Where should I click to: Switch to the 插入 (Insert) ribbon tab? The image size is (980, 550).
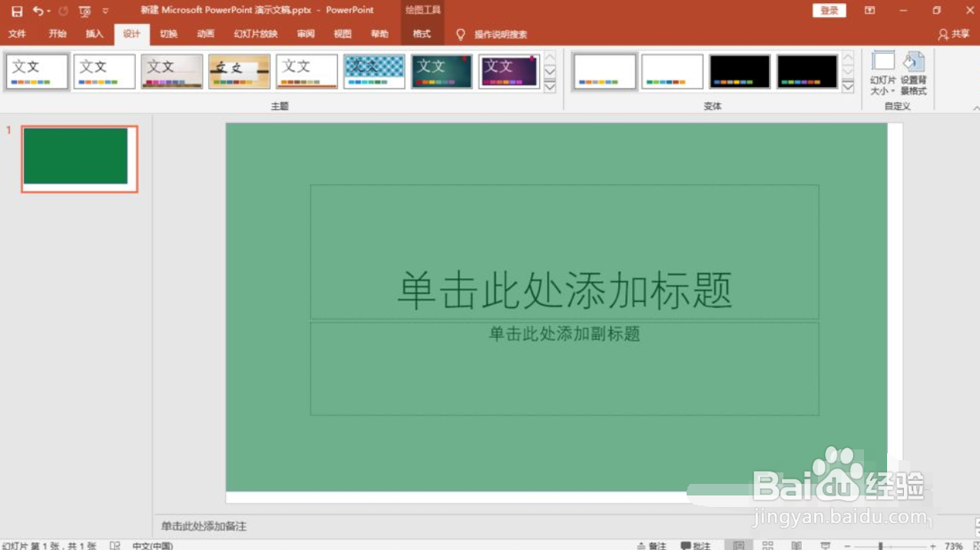point(94,34)
